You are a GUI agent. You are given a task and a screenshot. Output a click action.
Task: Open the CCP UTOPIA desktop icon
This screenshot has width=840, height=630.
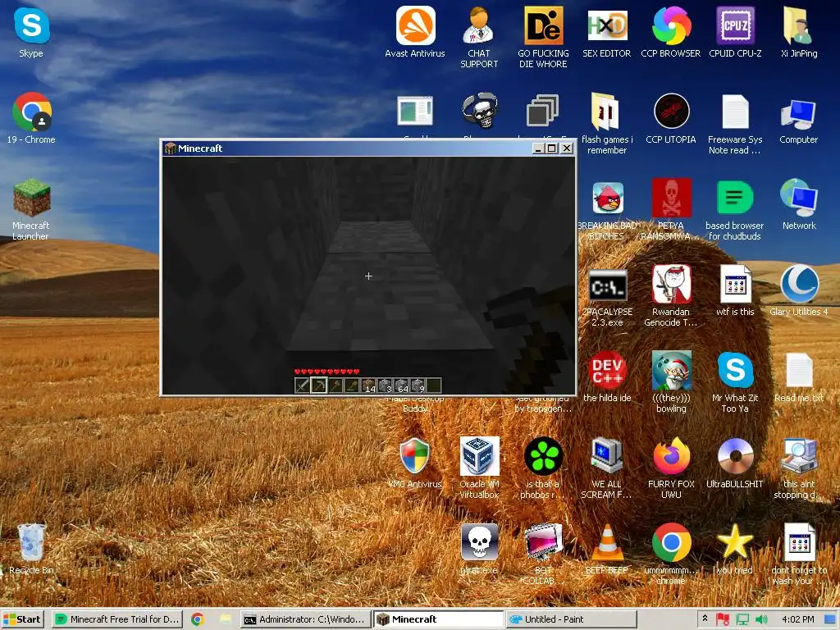(x=671, y=118)
